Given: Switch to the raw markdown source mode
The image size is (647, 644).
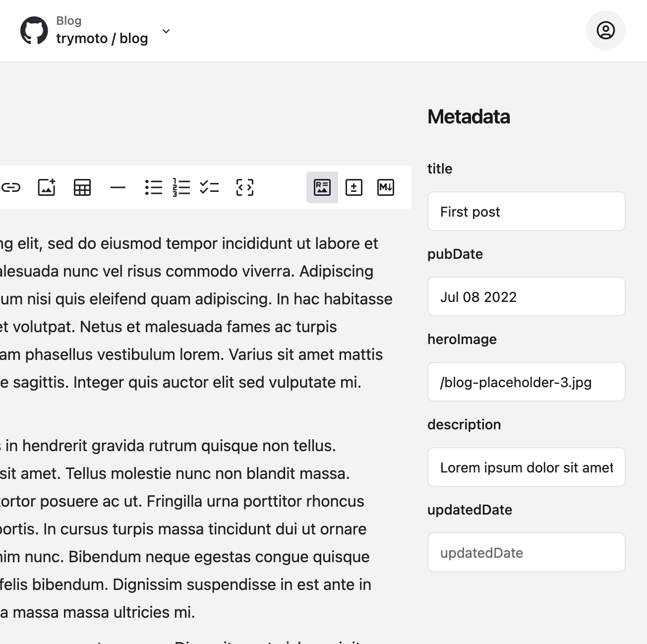Looking at the screenshot, I should [386, 187].
